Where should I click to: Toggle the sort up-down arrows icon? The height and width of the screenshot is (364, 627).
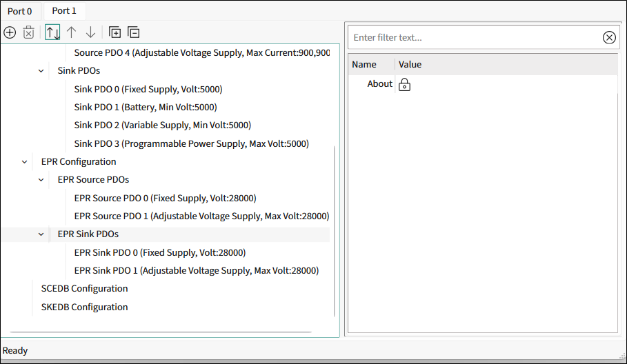pos(52,32)
